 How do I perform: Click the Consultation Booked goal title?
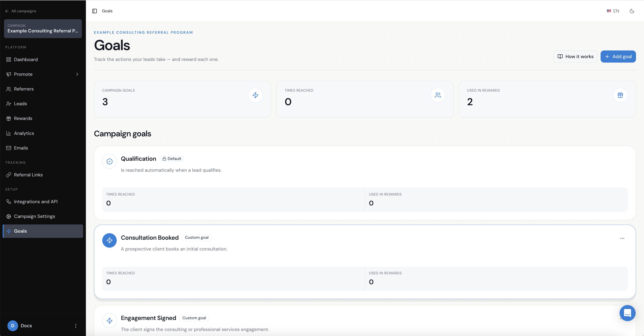tap(150, 238)
